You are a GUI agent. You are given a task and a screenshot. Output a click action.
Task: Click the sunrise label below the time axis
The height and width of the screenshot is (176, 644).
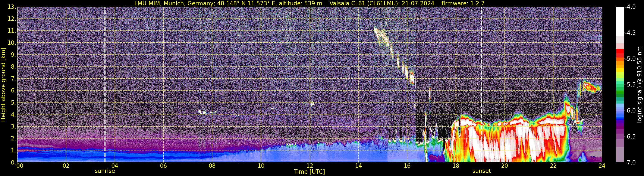(105, 171)
